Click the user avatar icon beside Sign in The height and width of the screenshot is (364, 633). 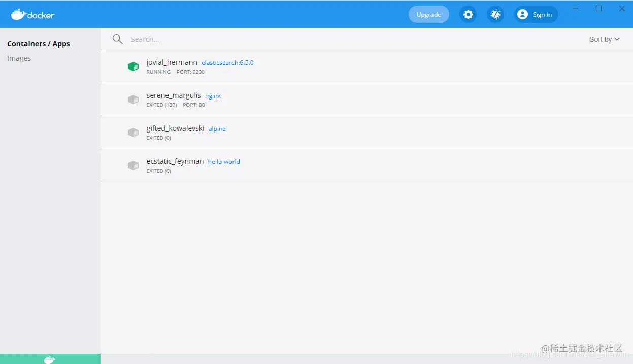coord(522,14)
